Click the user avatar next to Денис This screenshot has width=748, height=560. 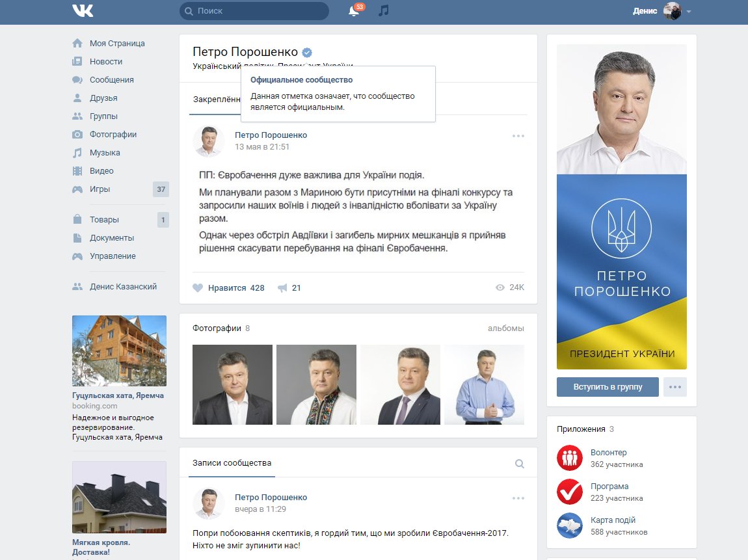672,11
